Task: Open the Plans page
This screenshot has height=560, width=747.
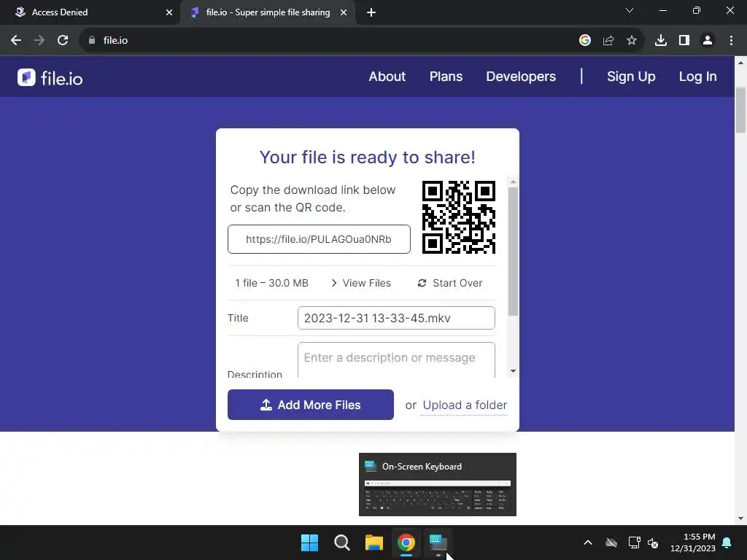Action: [446, 76]
